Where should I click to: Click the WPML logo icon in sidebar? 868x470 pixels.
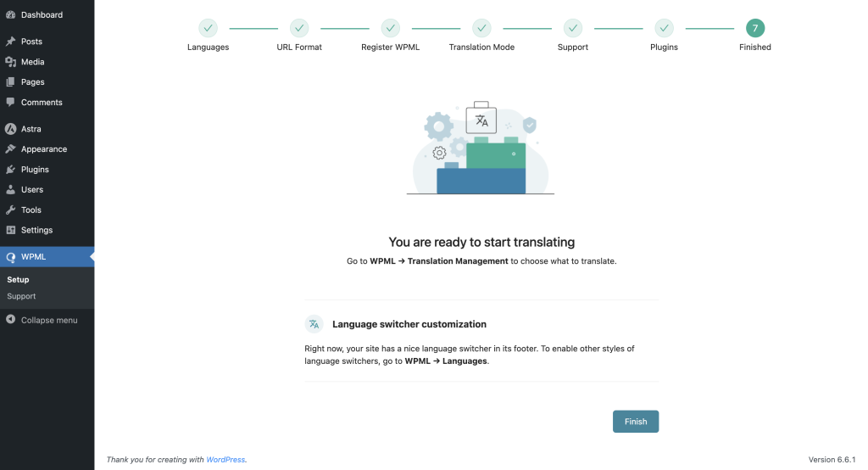(x=10, y=257)
